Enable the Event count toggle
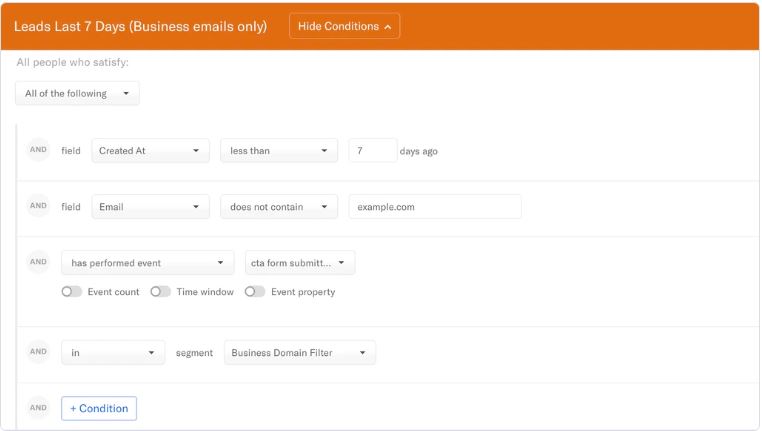 [x=71, y=292]
